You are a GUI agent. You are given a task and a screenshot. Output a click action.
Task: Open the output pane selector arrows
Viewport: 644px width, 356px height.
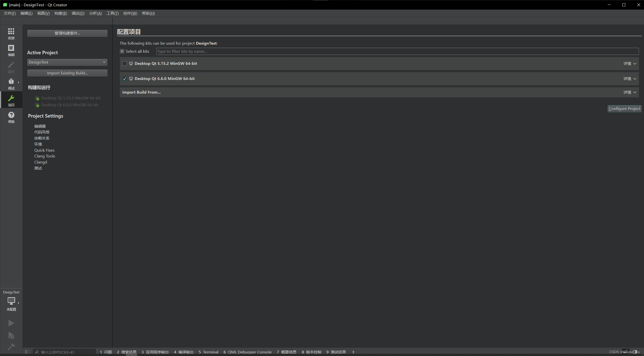click(x=353, y=352)
